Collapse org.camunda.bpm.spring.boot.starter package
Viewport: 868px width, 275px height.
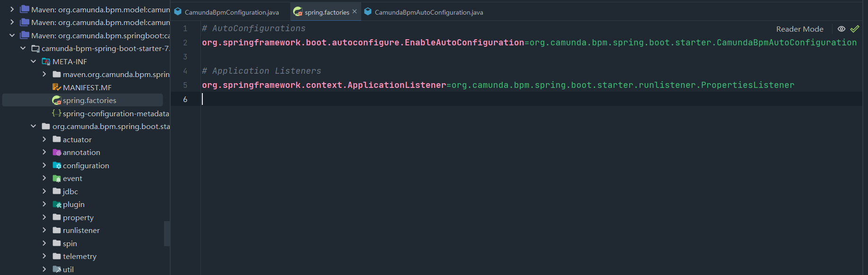[33, 126]
